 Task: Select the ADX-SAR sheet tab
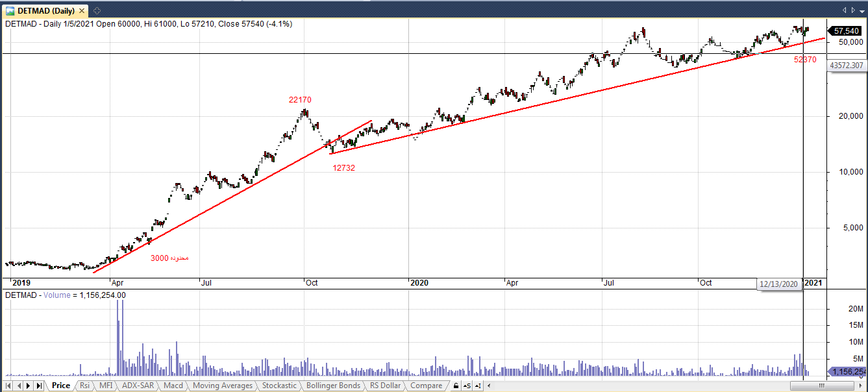coord(138,386)
